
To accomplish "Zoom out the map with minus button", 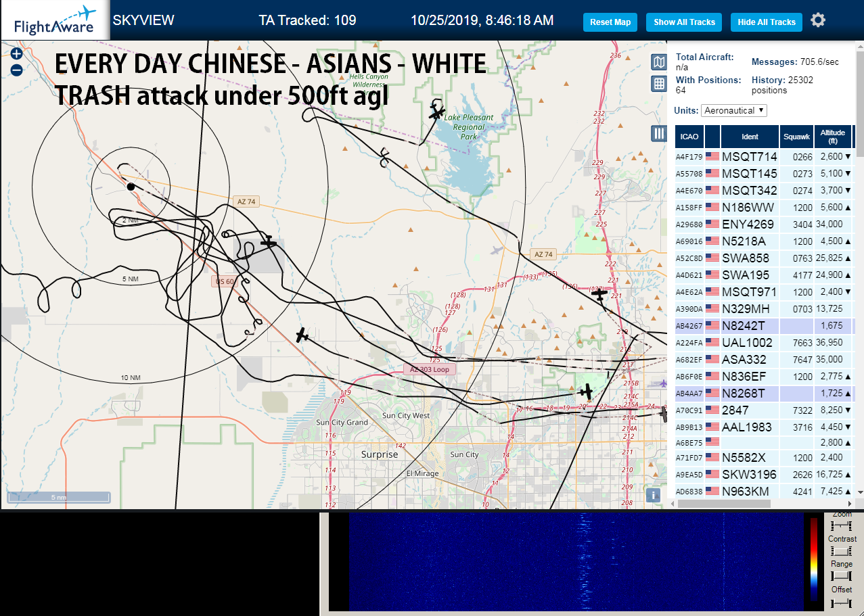I will [17, 70].
